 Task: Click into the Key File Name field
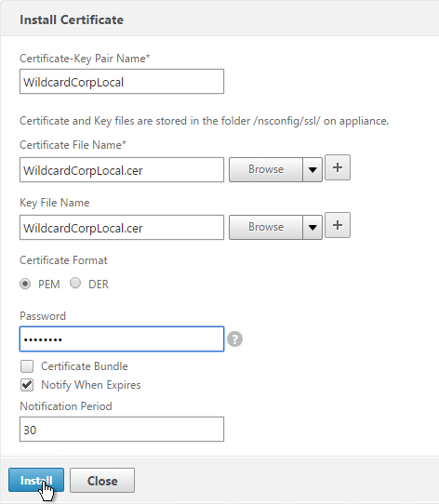click(122, 228)
